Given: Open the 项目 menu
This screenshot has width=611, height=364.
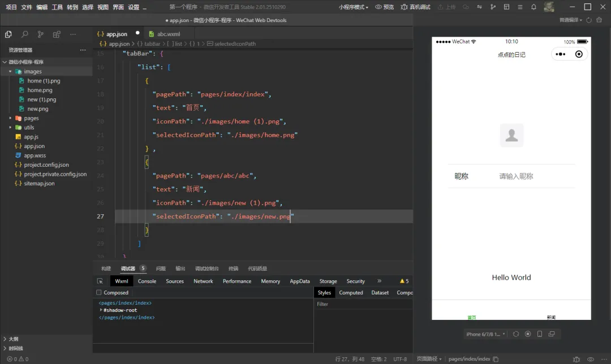Looking at the screenshot, I should point(11,7).
